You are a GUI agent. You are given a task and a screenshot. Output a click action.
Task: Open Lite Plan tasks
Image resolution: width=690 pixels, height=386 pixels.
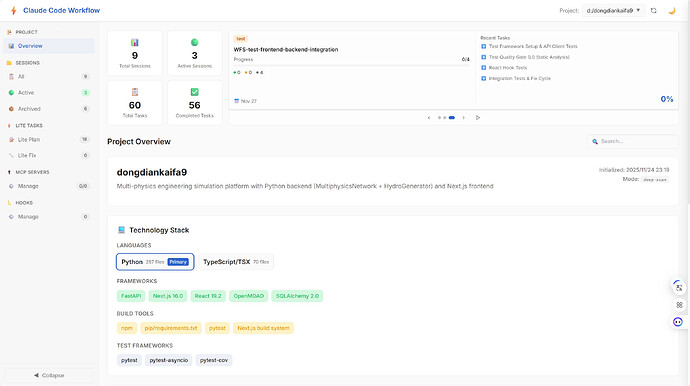coord(49,140)
